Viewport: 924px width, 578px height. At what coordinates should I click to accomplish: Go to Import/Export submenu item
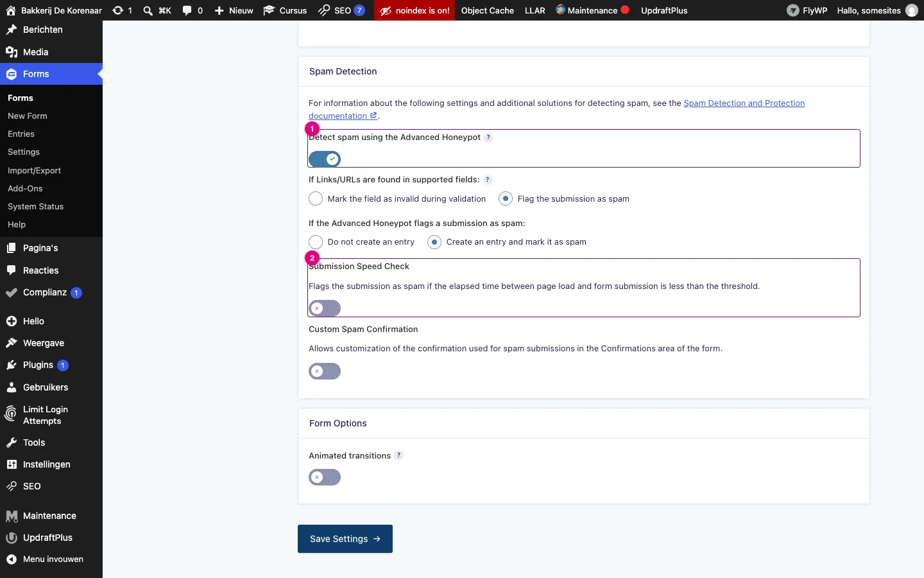(35, 171)
